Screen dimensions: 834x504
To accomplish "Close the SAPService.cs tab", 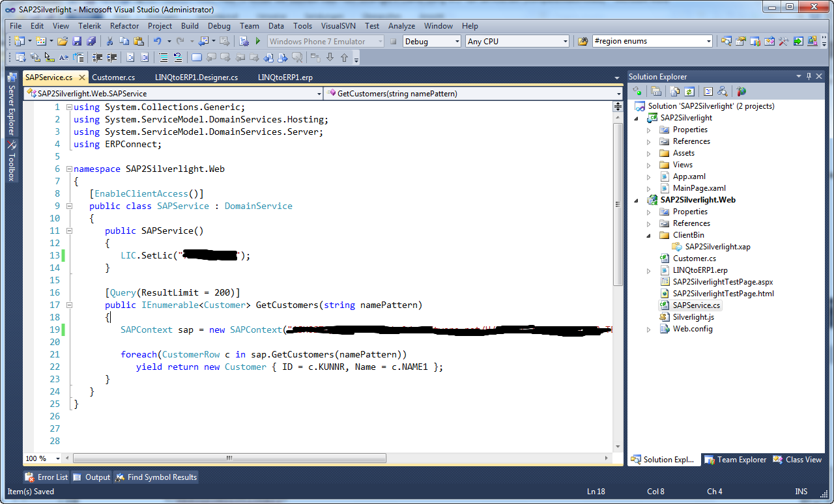I will (x=82, y=77).
